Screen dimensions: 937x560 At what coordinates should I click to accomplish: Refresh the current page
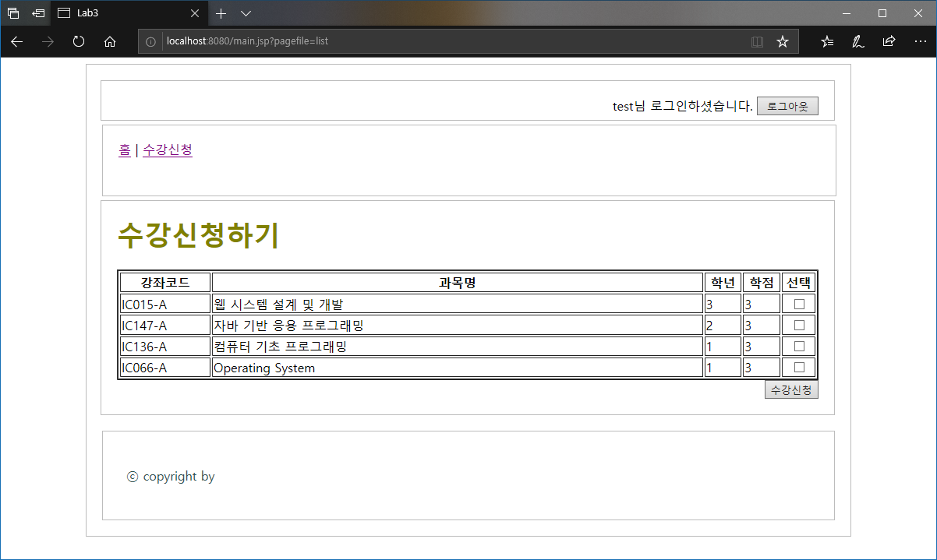(x=79, y=41)
